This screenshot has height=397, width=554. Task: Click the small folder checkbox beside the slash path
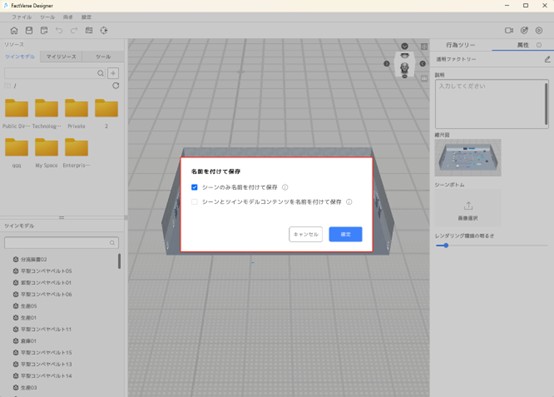pos(7,85)
